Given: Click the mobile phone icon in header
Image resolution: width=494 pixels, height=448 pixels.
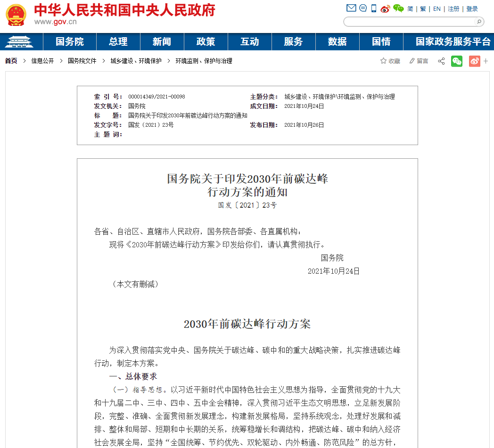Looking at the screenshot, I should coord(374,8).
